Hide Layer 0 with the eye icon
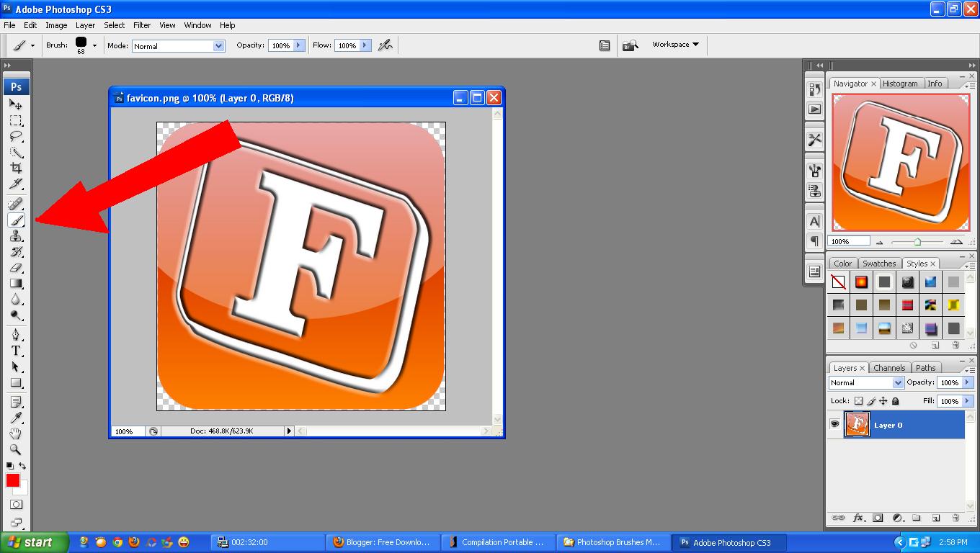This screenshot has width=980, height=553. 834,424
